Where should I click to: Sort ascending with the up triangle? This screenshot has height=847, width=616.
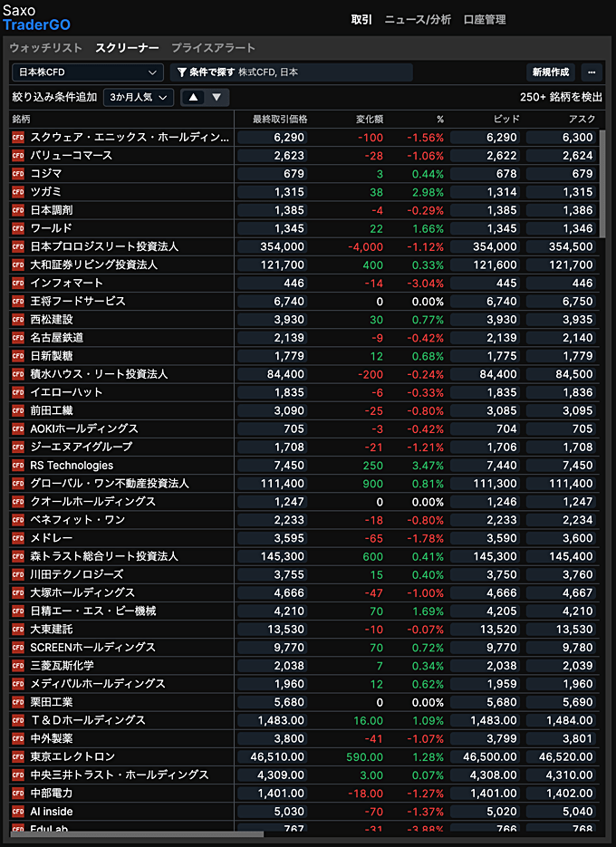[x=193, y=98]
